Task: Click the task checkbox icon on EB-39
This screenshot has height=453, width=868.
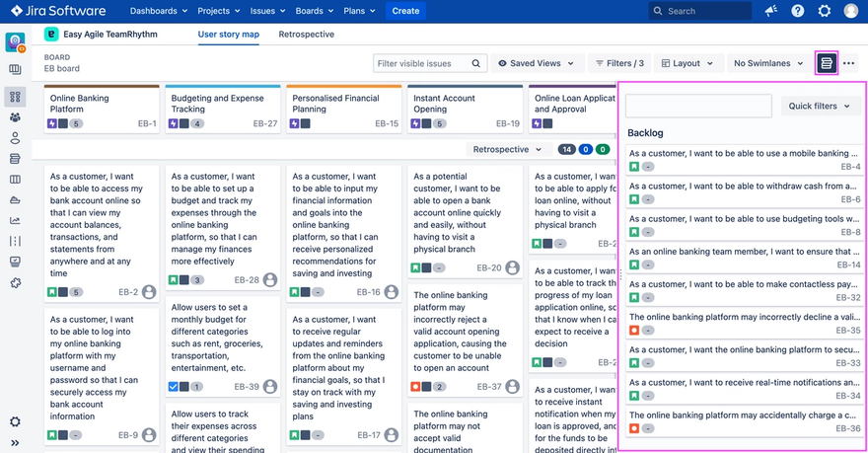Action: [174, 387]
